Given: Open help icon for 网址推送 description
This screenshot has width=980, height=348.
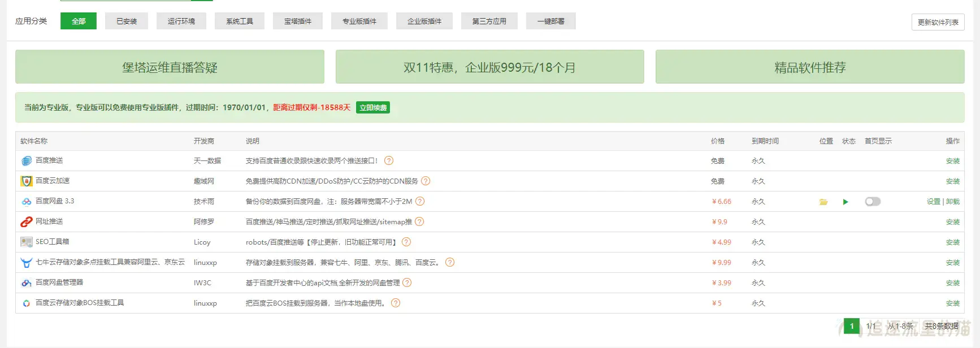Looking at the screenshot, I should point(419,221).
